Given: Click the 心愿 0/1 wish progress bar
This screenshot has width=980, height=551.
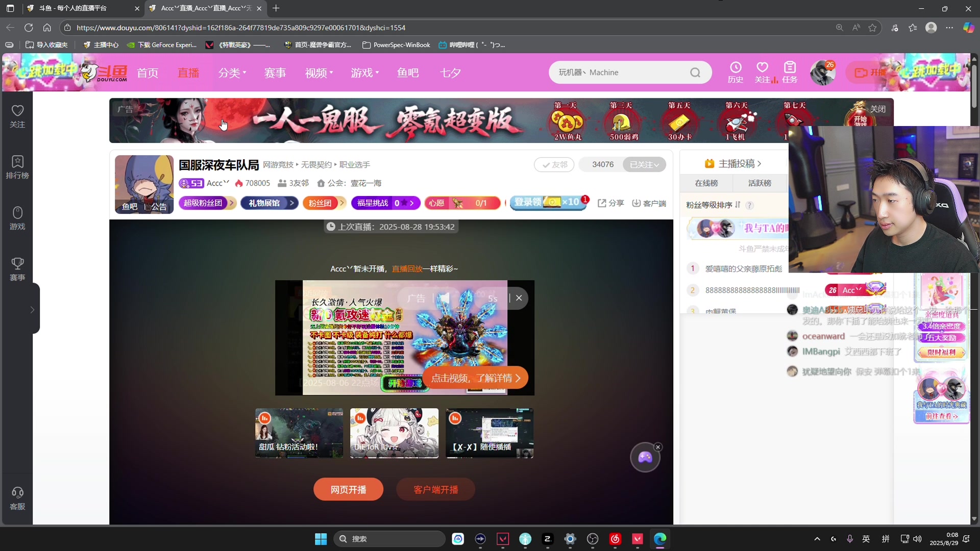Looking at the screenshot, I should tap(462, 203).
